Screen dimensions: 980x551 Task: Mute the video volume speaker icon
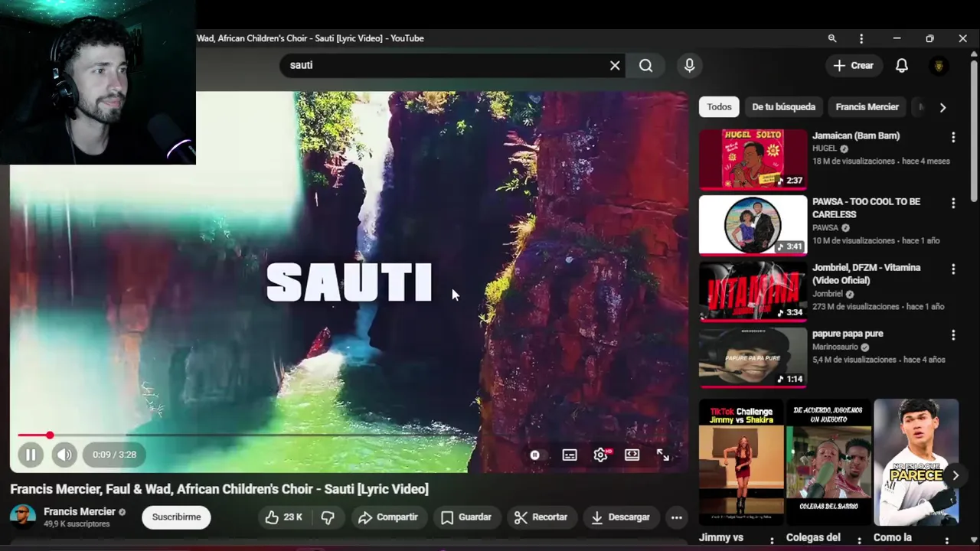point(64,455)
